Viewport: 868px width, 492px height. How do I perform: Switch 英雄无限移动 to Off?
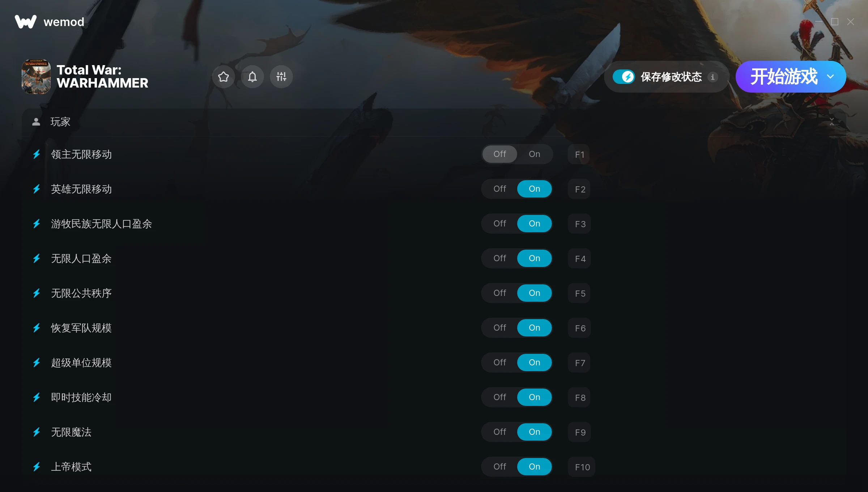point(500,189)
